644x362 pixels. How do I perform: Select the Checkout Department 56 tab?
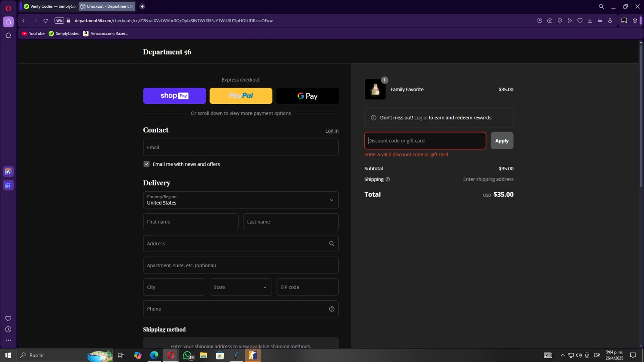pos(107,6)
